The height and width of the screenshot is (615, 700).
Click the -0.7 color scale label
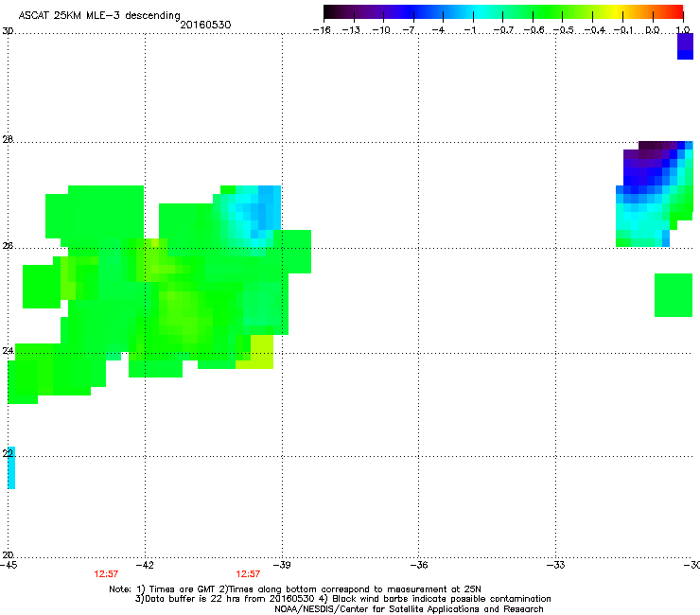(x=503, y=30)
